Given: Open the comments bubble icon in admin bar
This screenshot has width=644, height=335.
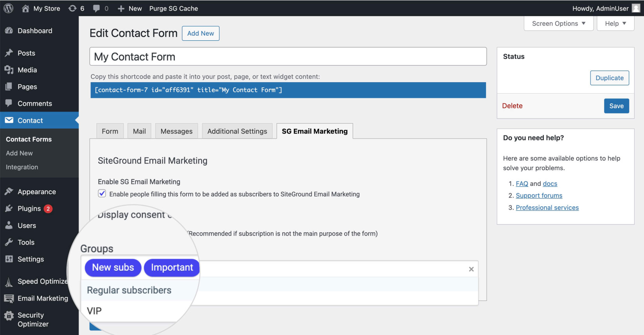Looking at the screenshot, I should (x=96, y=8).
